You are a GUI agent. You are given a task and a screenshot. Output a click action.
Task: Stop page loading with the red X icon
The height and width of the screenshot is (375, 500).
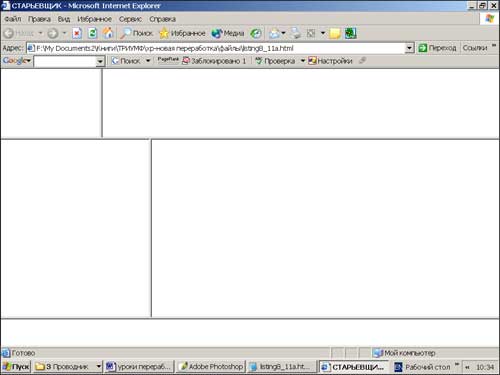pyautogui.click(x=77, y=33)
